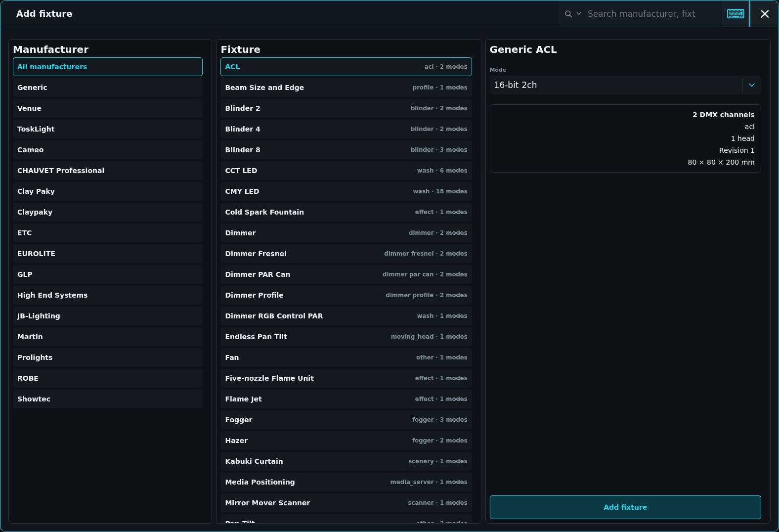This screenshot has width=779, height=532.
Task: Choose Venue from manufacturer list
Action: click(x=108, y=108)
